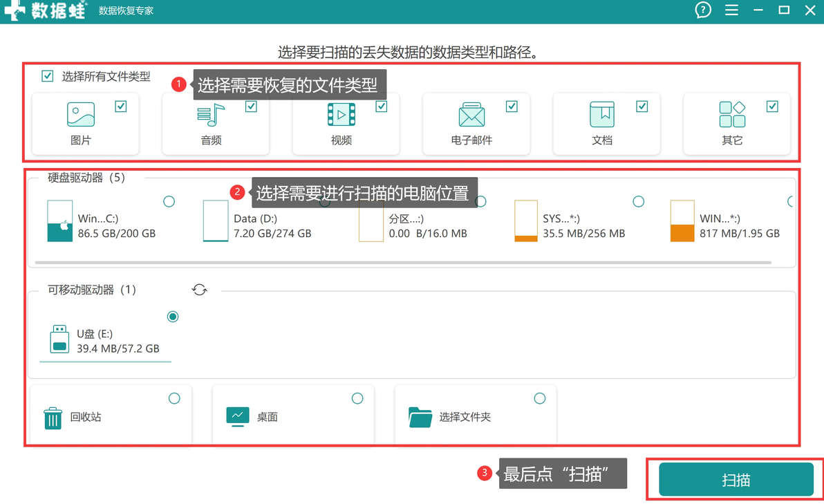The height and width of the screenshot is (504, 824).
Task: Open the hamburger menu in title bar
Action: click(731, 10)
